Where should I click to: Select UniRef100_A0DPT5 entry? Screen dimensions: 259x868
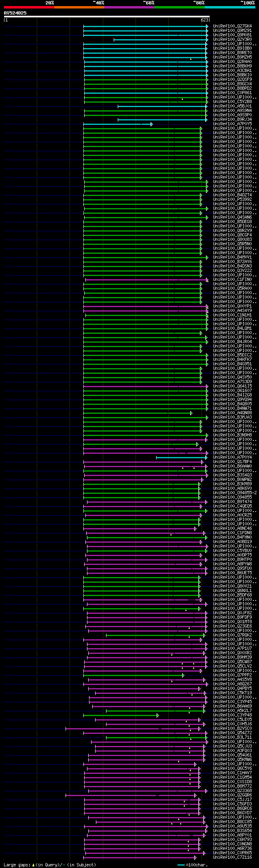click(232, 555)
